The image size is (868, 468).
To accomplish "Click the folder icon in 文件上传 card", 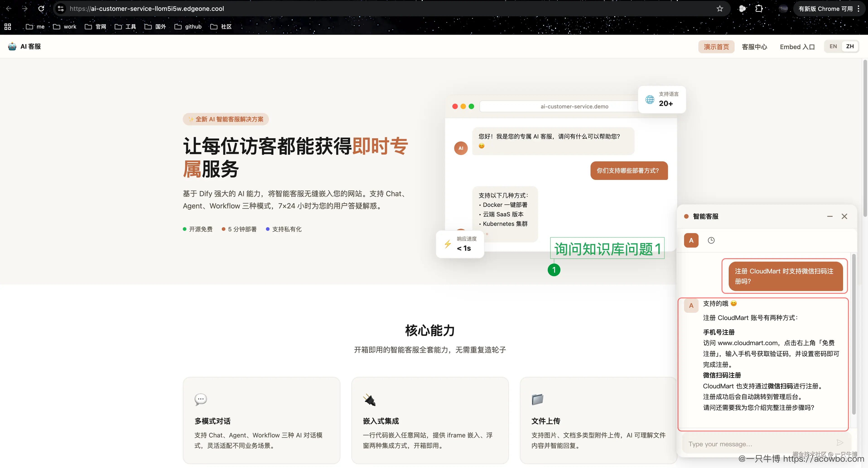I will coord(538,399).
